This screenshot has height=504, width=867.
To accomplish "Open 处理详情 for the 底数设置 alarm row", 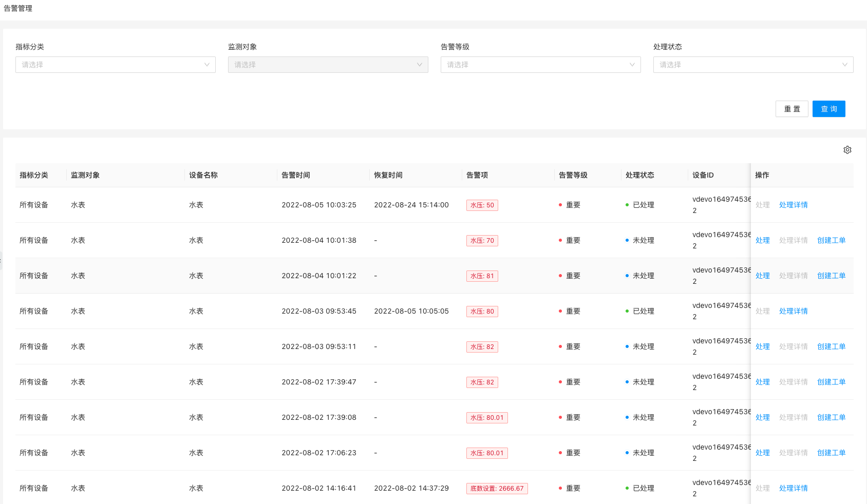I will [x=793, y=488].
